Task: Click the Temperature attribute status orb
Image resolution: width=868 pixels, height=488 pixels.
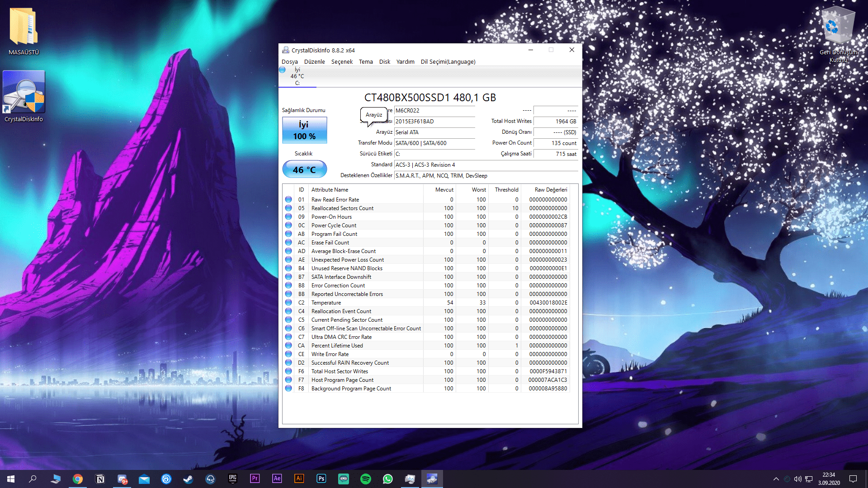Action: [288, 303]
